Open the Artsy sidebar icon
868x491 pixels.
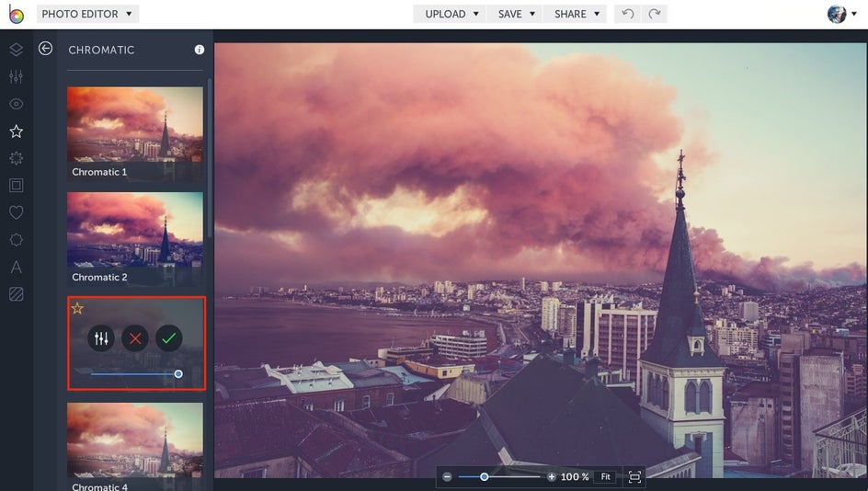tap(16, 158)
